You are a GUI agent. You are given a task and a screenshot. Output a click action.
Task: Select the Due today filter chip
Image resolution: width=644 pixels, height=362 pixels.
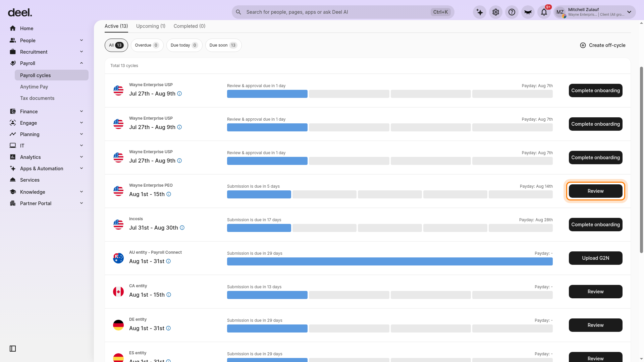tap(184, 45)
